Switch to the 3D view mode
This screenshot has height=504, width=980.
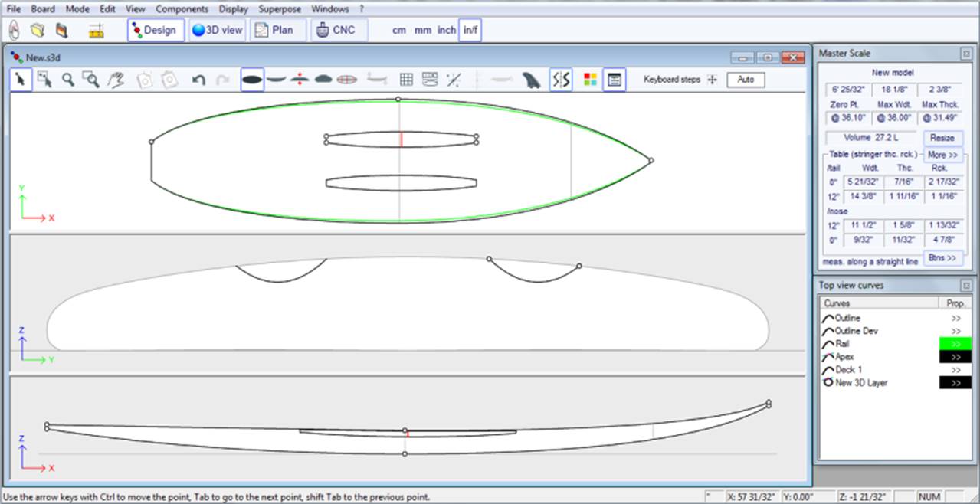[218, 31]
